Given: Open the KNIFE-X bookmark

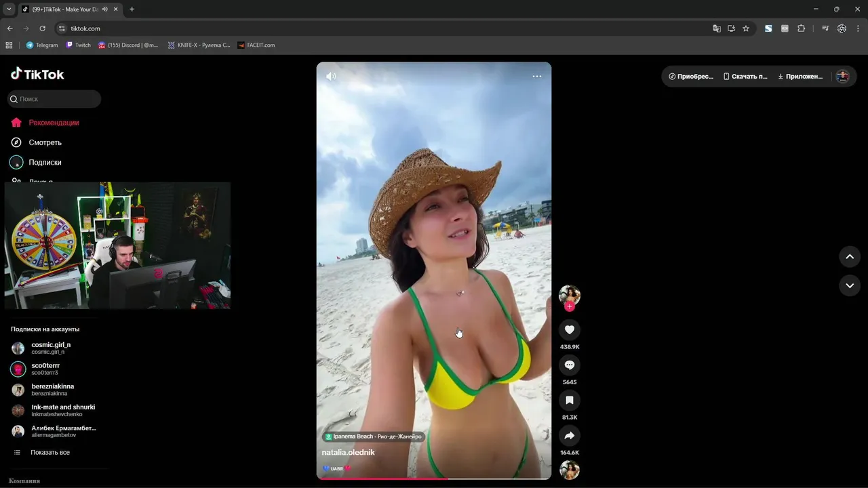Looking at the screenshot, I should 199,45.
